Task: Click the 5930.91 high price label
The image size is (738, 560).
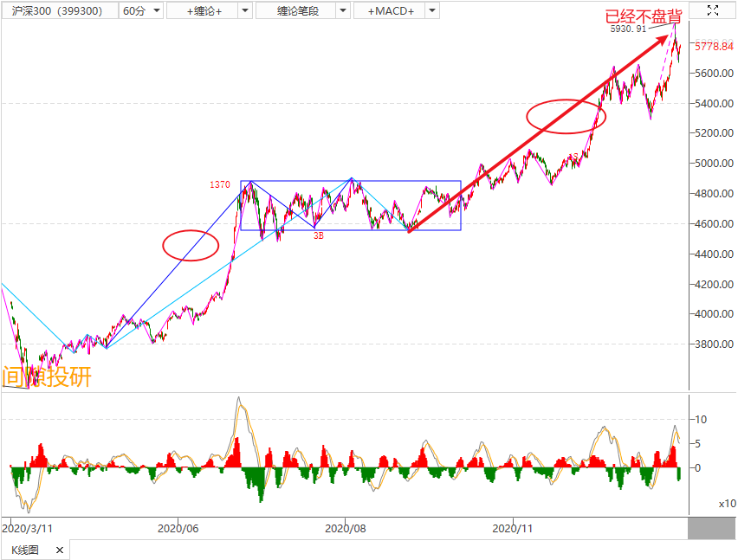Action: [628, 29]
